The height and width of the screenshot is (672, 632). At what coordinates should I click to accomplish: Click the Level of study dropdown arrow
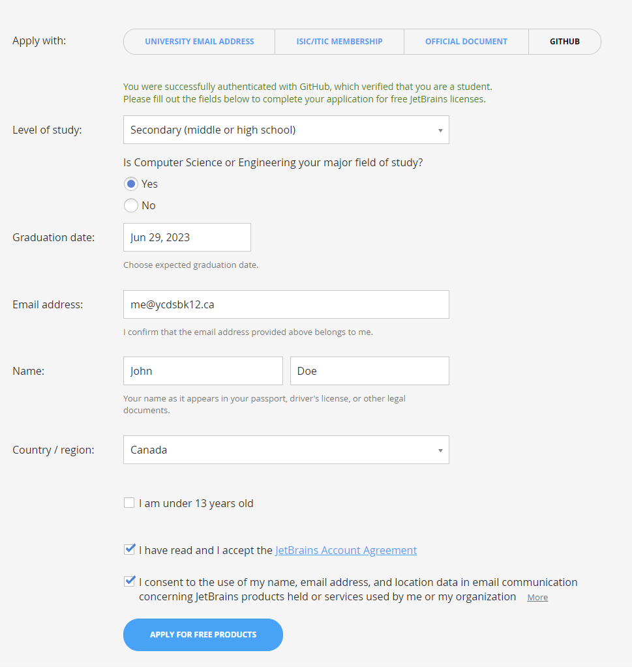pos(440,130)
